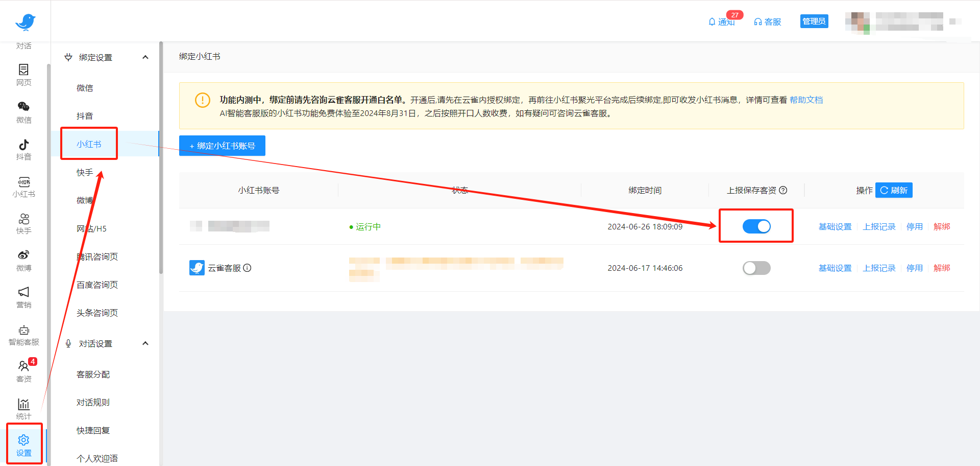Collapse the 绑定设置 section
The height and width of the screenshot is (466, 980).
[x=145, y=57]
